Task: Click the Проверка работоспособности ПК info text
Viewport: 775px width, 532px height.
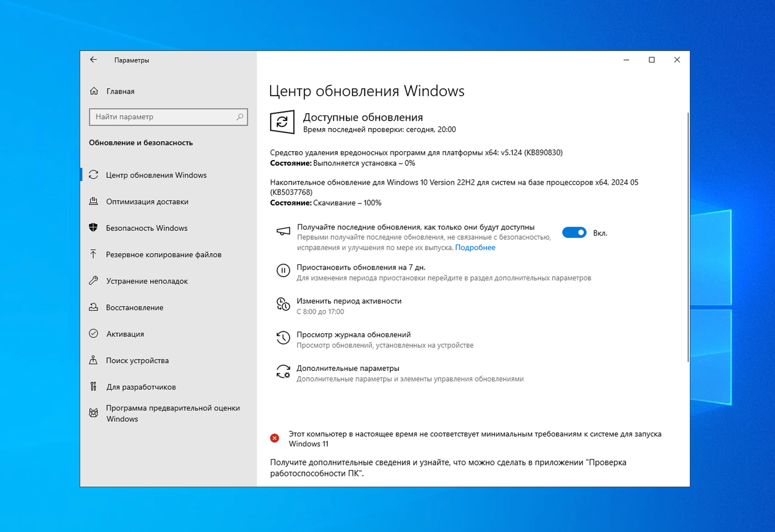Action: pyautogui.click(x=448, y=467)
